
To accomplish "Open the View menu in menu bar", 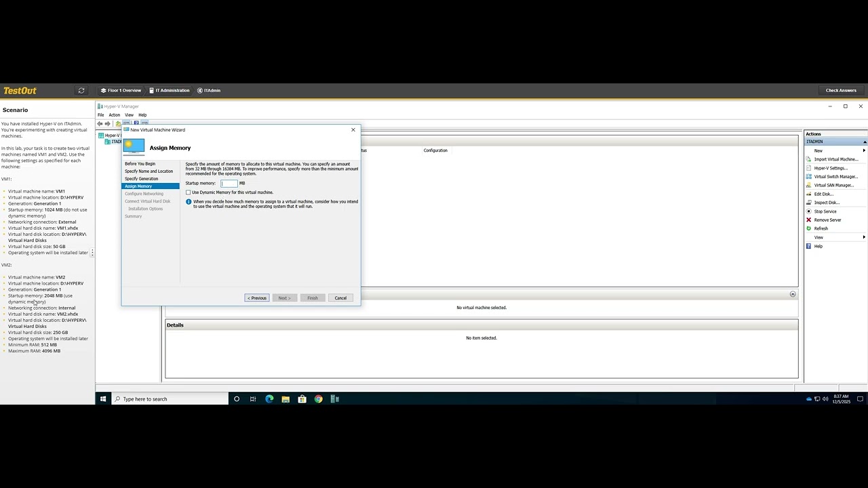I will tap(129, 115).
